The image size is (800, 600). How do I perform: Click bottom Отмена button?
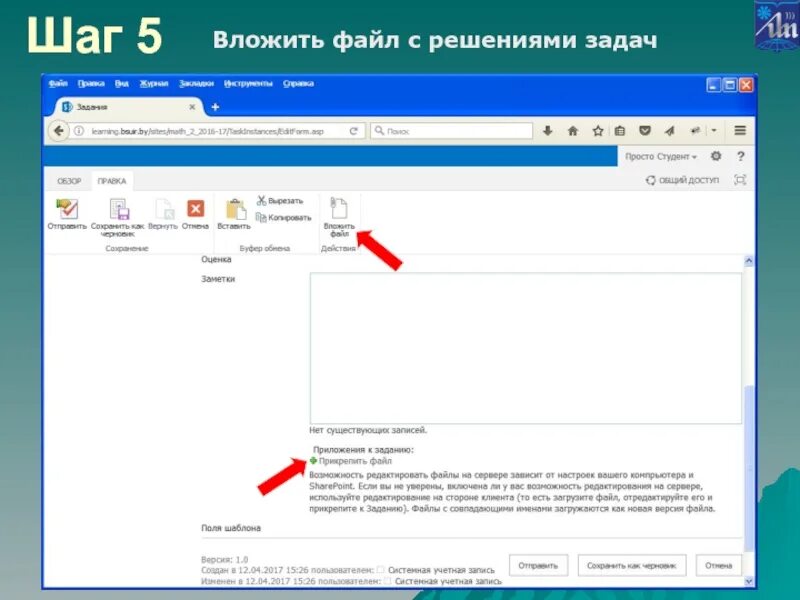click(x=718, y=565)
